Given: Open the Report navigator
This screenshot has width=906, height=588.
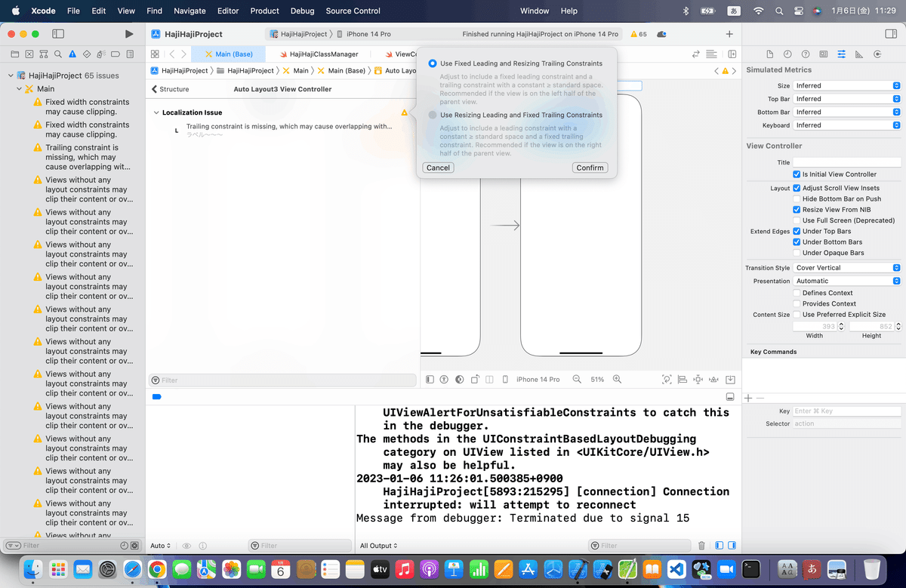Looking at the screenshot, I should click(130, 54).
